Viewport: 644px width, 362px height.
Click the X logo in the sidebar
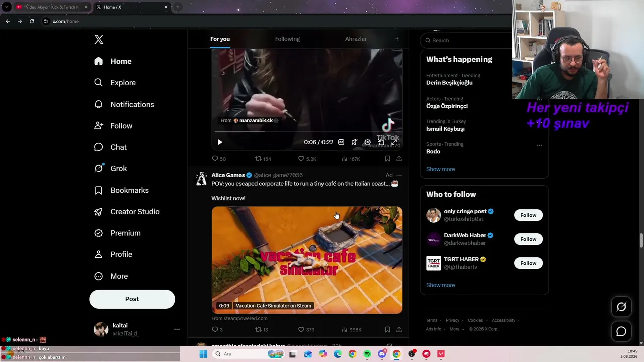(99, 40)
